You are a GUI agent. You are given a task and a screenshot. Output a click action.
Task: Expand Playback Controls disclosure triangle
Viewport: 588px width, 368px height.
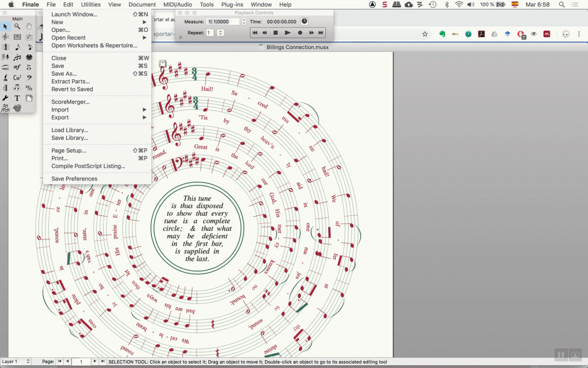[181, 37]
